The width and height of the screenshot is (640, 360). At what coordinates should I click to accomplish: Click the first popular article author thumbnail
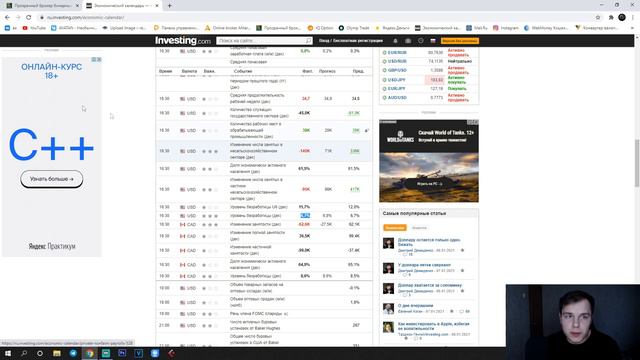pos(388,243)
